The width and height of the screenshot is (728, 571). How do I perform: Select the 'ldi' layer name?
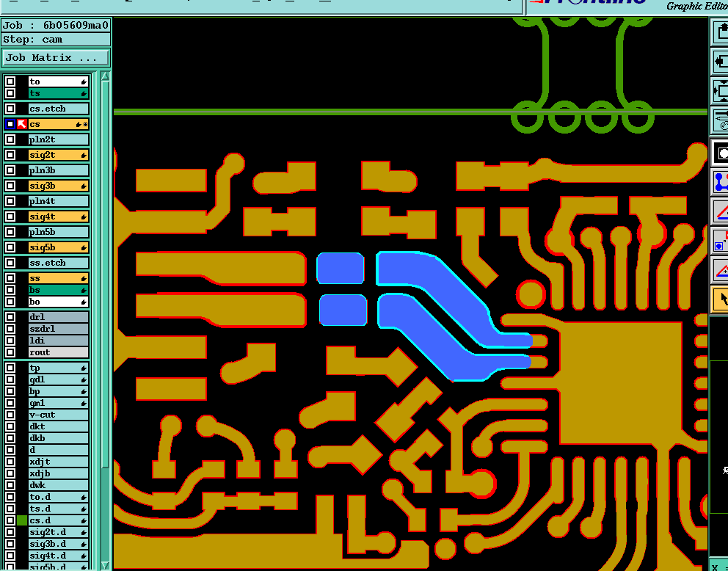[x=59, y=341]
